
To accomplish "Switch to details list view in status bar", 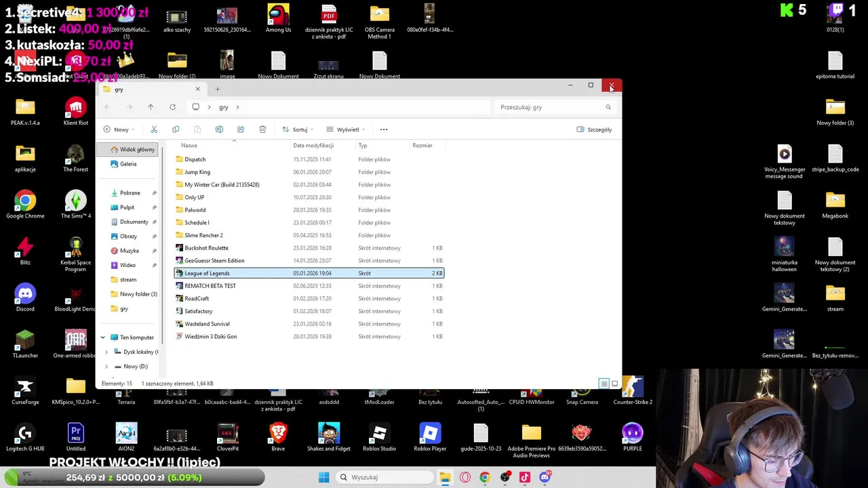I will click(604, 384).
